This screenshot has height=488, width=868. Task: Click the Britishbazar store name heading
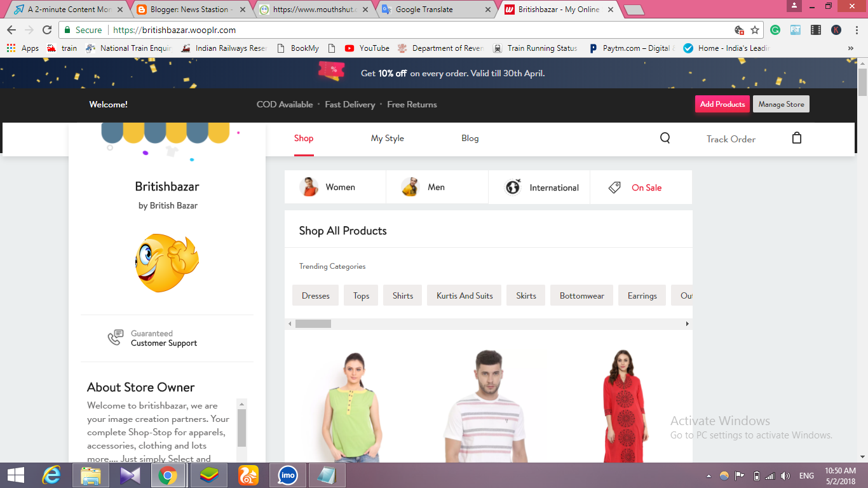click(167, 187)
